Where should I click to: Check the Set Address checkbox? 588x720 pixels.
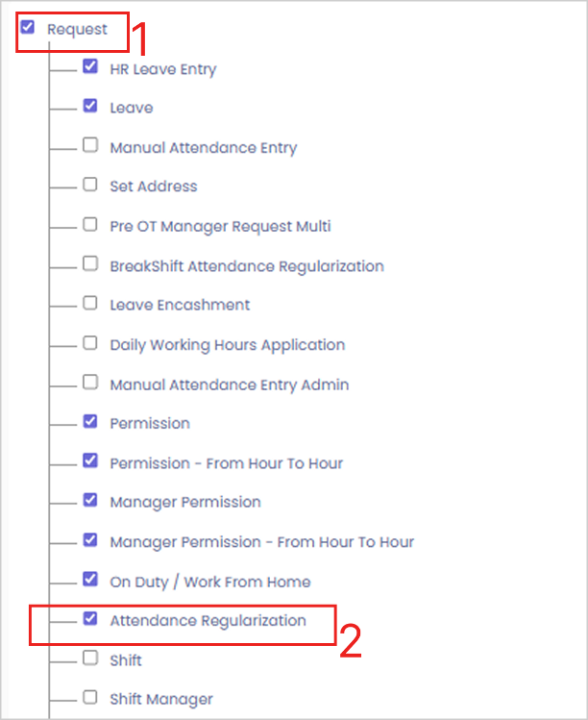coord(90,185)
